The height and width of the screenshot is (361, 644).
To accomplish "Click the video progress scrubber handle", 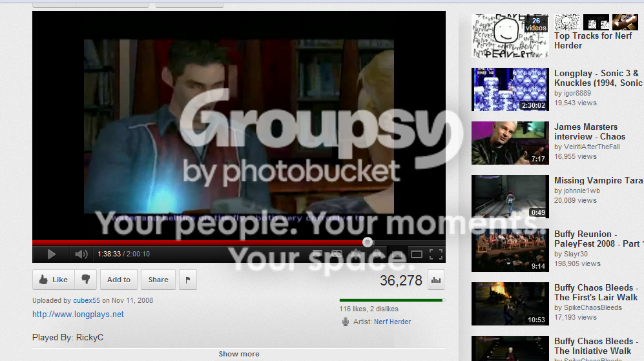I will coord(368,242).
